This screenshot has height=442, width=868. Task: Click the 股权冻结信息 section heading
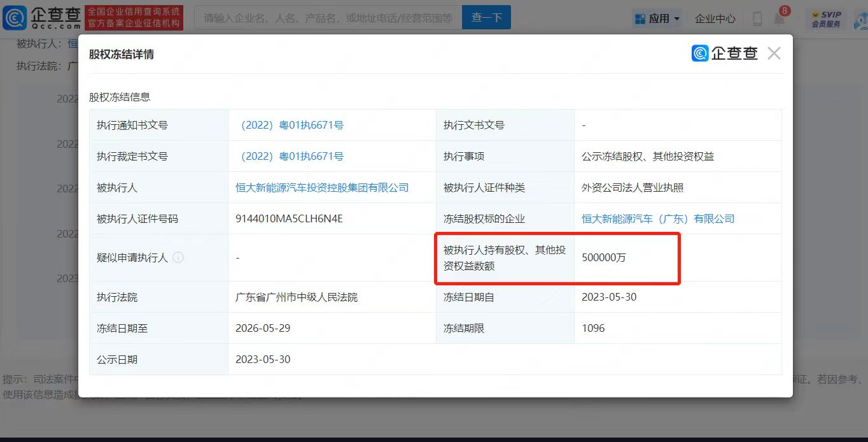[x=120, y=97]
